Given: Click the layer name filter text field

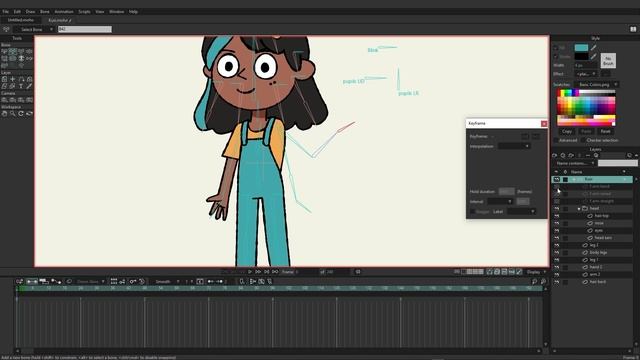Looking at the screenshot, I should [x=618, y=163].
